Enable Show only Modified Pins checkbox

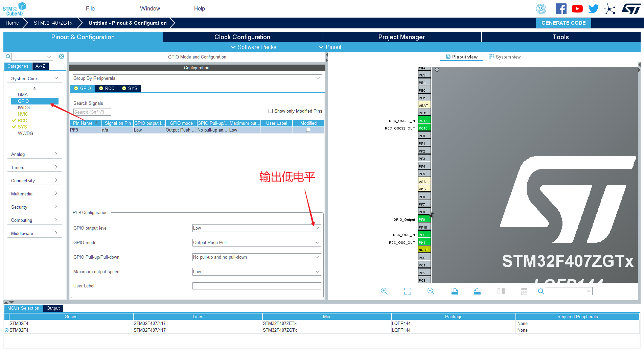pyautogui.click(x=271, y=111)
